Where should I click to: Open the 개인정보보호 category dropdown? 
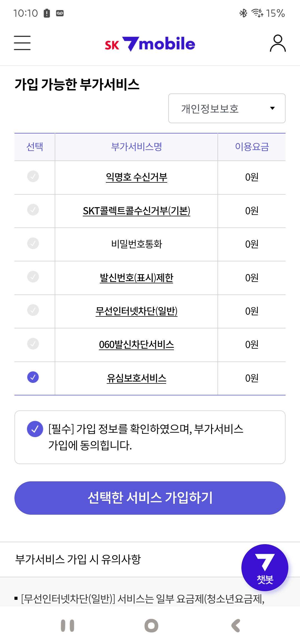pyautogui.click(x=227, y=108)
